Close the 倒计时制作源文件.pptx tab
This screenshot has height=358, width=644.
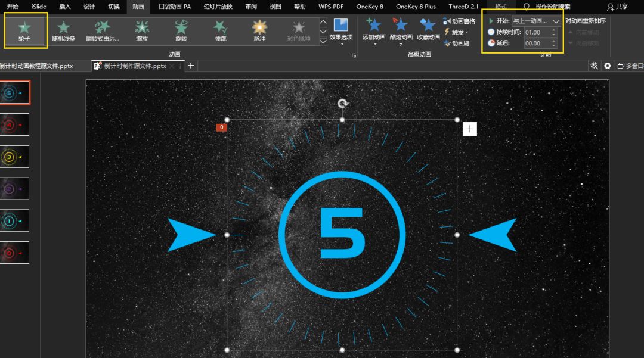(172, 66)
